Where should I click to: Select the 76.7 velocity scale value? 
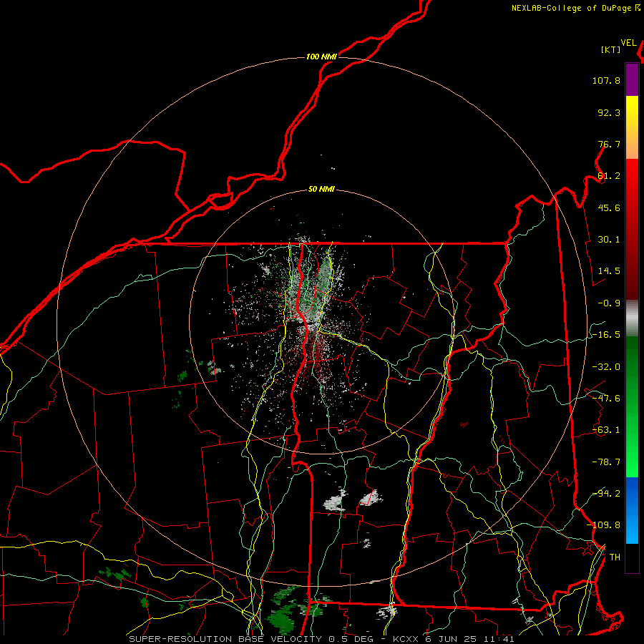(609, 144)
